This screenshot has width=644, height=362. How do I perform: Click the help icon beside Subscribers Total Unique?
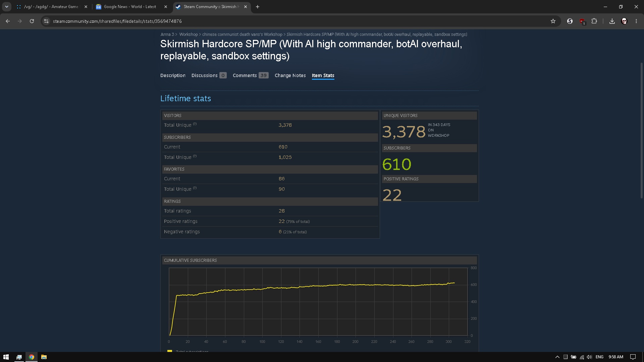tap(195, 156)
